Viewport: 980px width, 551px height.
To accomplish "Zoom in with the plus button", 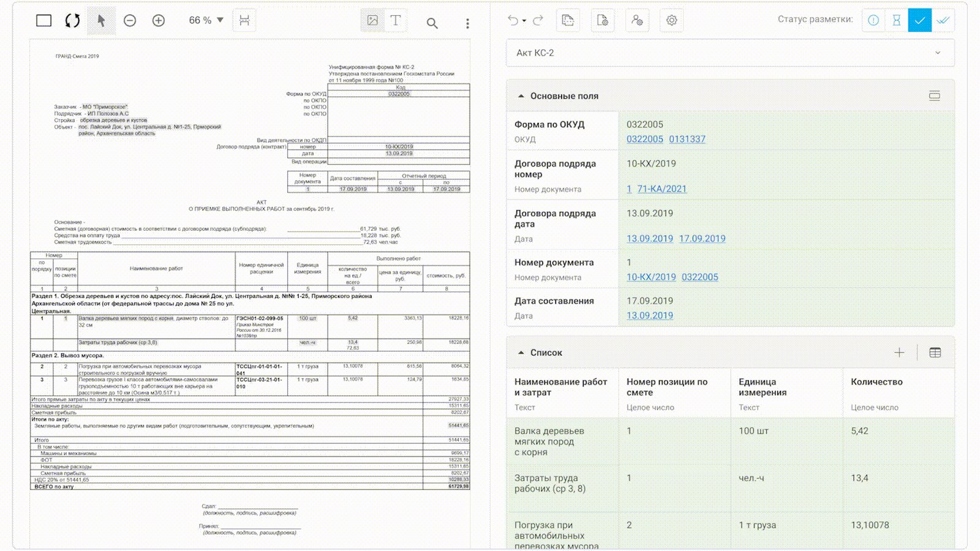I will click(x=159, y=21).
